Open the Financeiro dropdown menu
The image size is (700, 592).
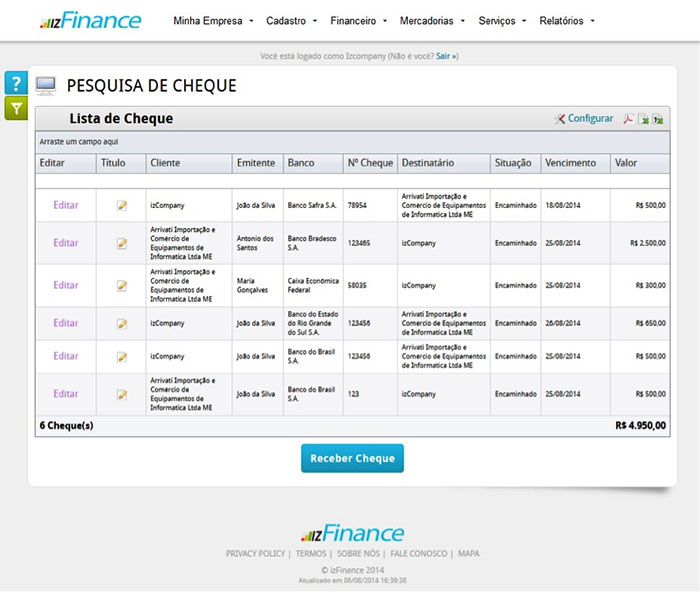click(x=358, y=21)
